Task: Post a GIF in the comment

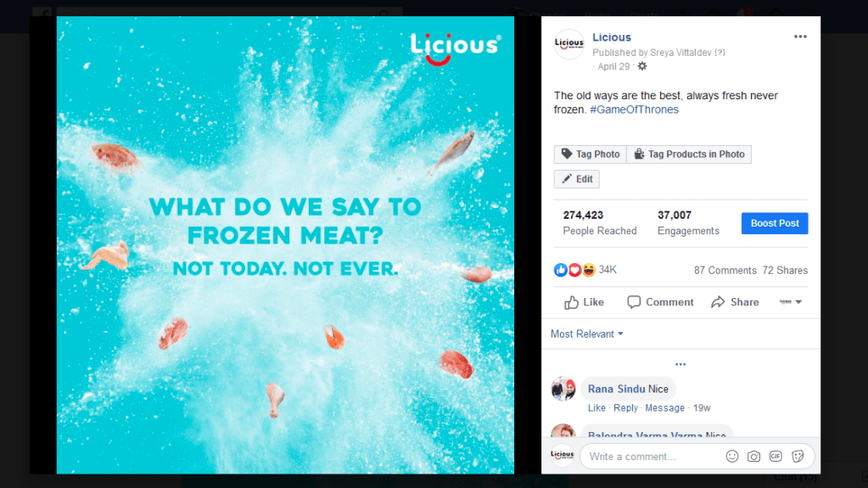Action: [776, 457]
